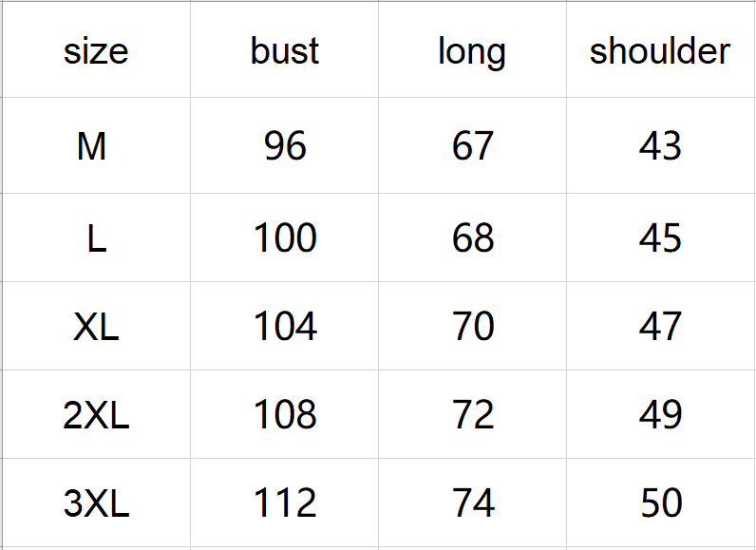Click the bust value 100 cell
Screen dimensions: 756x550
pyautogui.click(x=285, y=238)
